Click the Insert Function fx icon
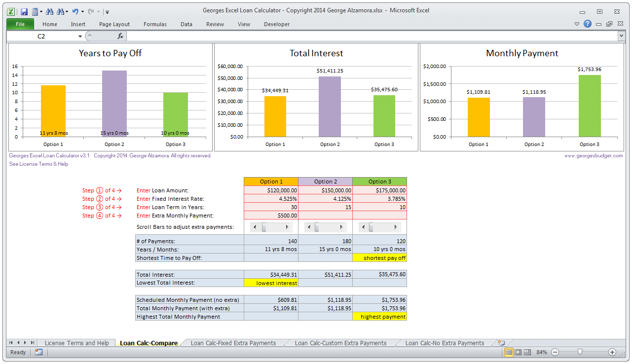The width and height of the screenshot is (632, 364). click(120, 36)
